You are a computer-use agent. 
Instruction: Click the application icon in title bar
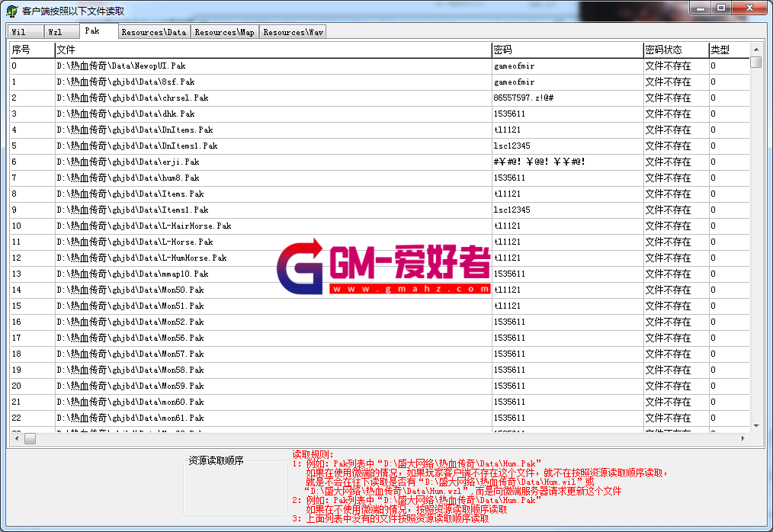coord(12,11)
